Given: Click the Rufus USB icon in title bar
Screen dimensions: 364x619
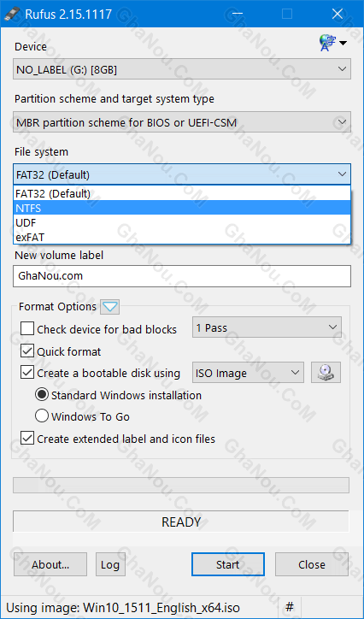Looking at the screenshot, I should (x=12, y=15).
